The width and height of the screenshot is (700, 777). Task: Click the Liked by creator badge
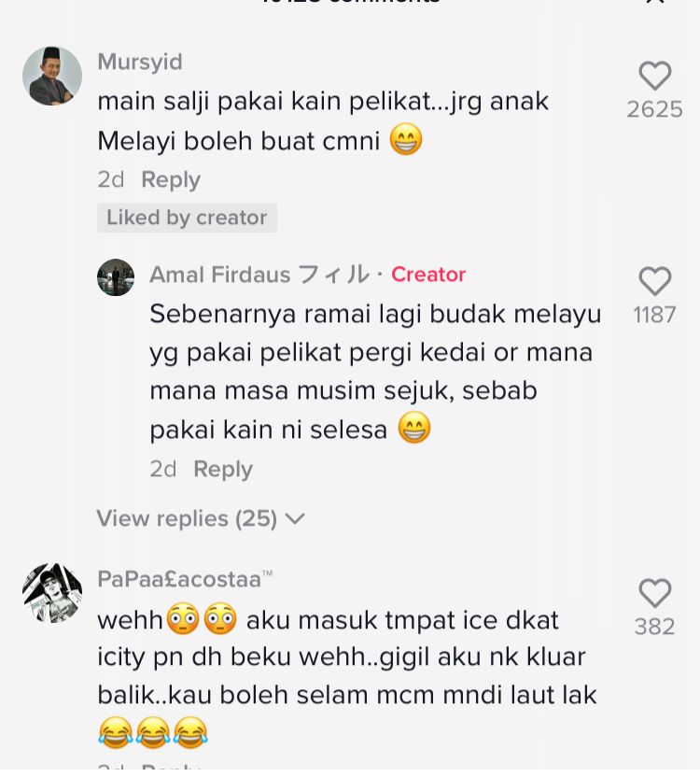(x=187, y=218)
